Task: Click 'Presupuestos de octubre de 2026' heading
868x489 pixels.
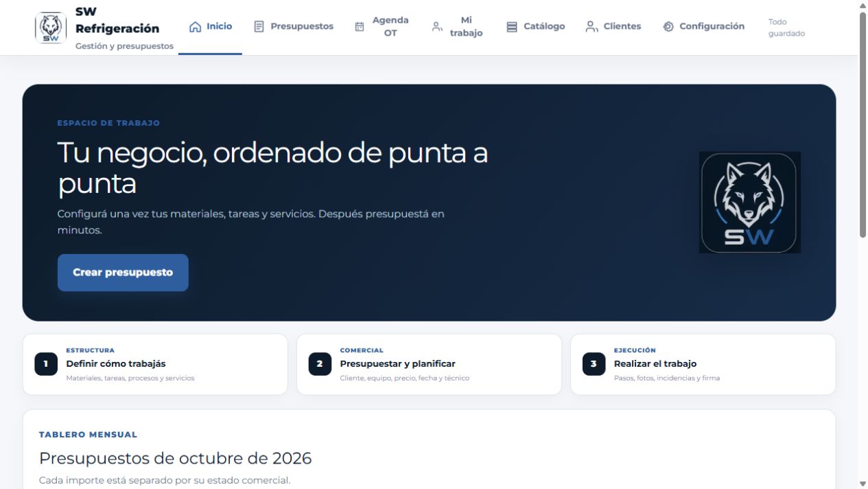Action: [x=175, y=458]
